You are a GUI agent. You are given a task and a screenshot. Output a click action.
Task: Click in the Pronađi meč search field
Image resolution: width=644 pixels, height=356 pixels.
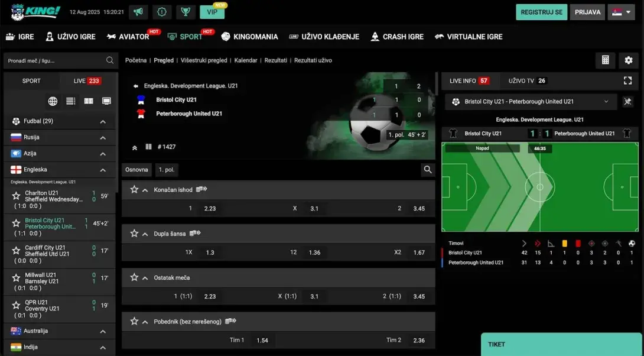55,60
